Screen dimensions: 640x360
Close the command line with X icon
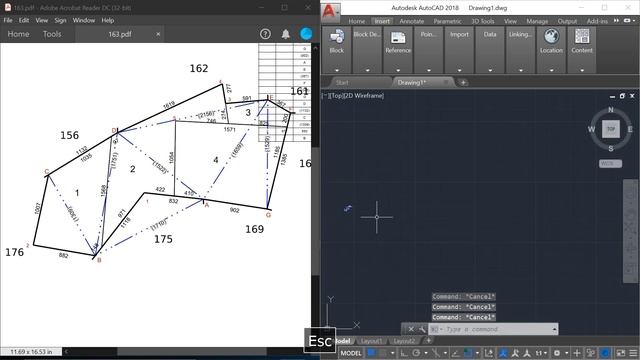(x=411, y=329)
